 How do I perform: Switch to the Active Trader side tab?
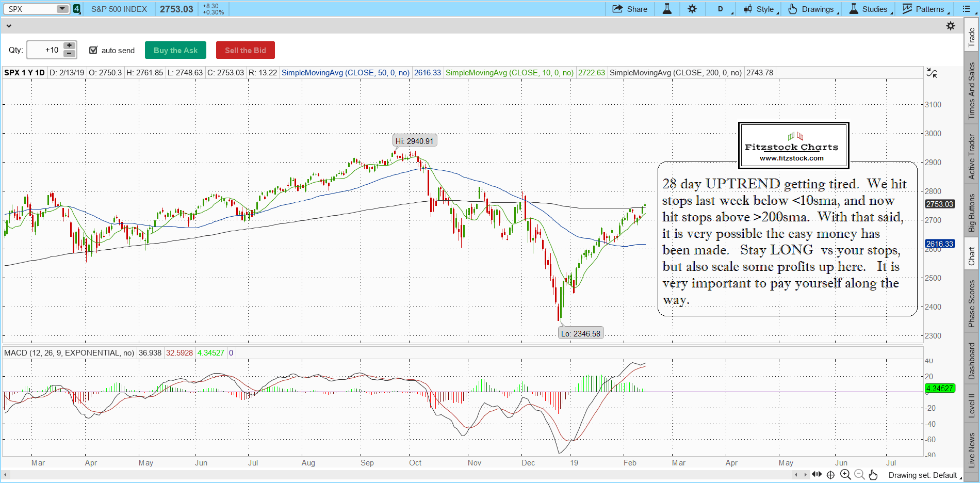(972, 156)
